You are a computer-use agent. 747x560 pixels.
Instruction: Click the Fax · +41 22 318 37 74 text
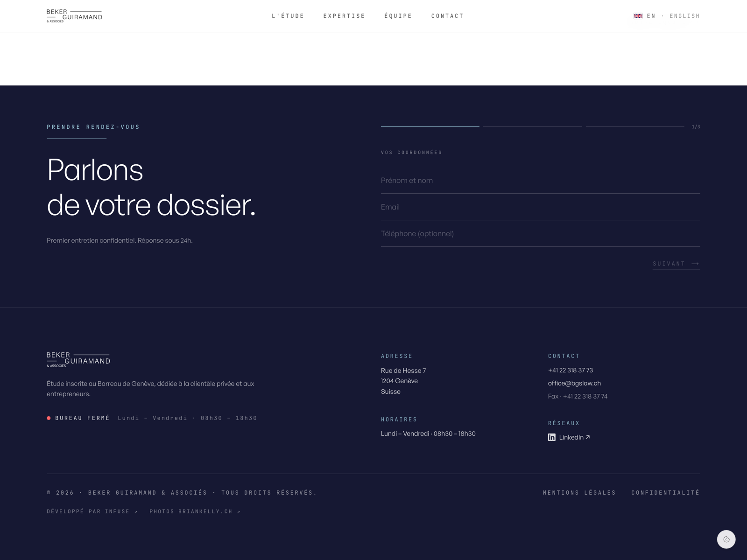click(x=578, y=396)
